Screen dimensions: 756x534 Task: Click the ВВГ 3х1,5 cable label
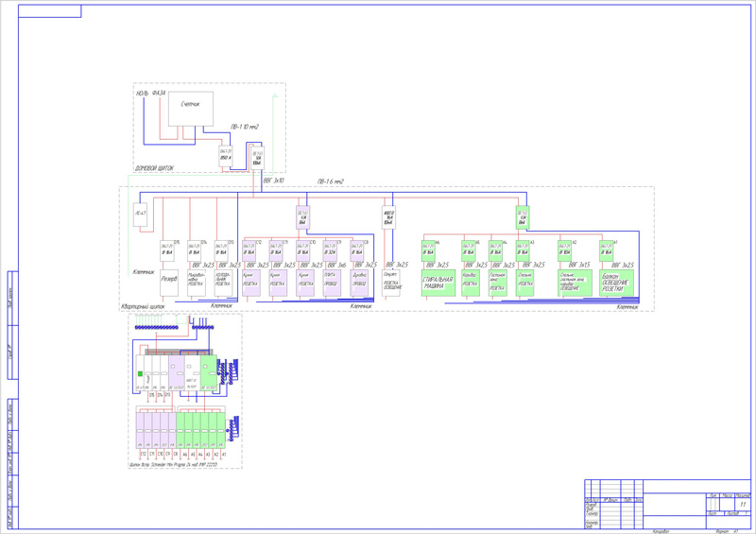(579, 265)
